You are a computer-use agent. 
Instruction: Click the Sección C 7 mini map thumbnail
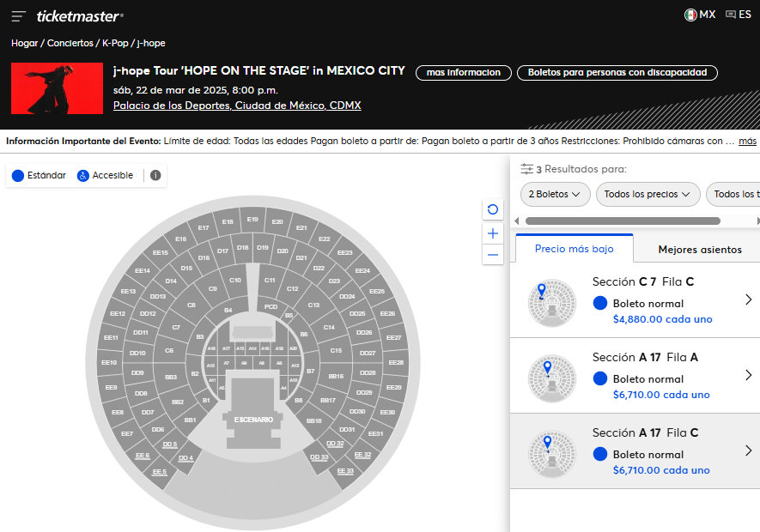coord(551,303)
